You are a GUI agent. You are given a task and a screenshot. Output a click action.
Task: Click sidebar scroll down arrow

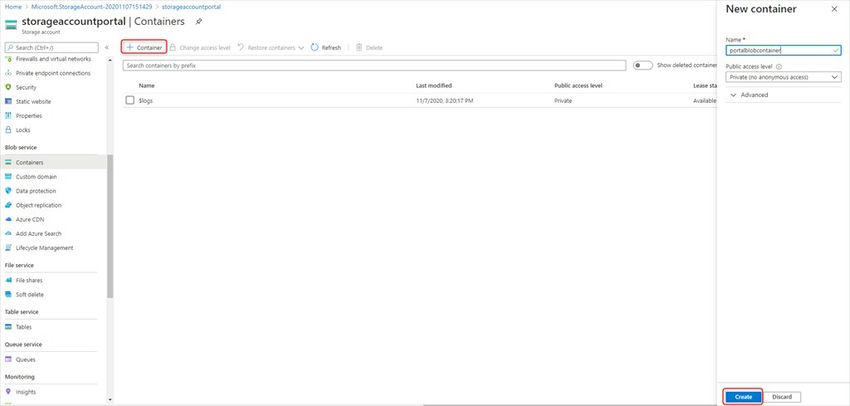(110, 400)
